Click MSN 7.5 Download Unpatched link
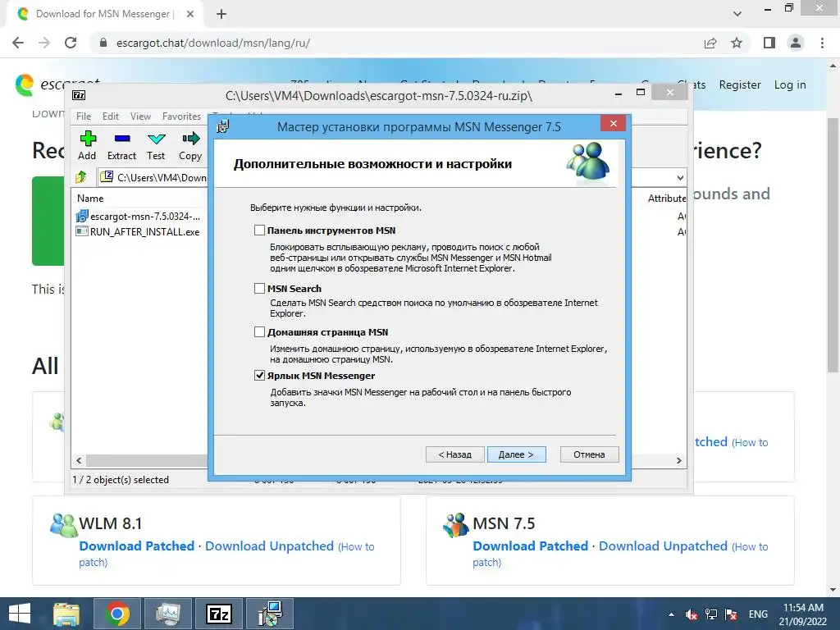Viewport: 840px width, 630px height. (x=663, y=546)
